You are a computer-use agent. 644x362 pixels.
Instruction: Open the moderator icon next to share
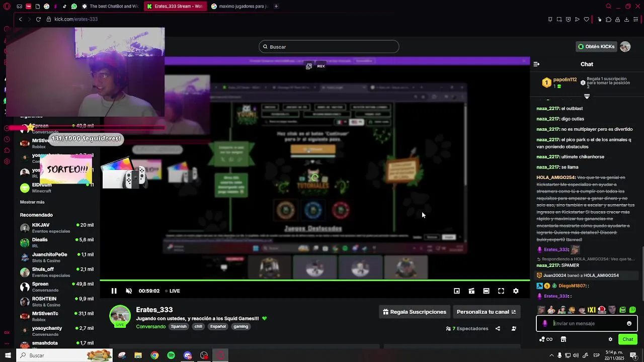pos(514,328)
